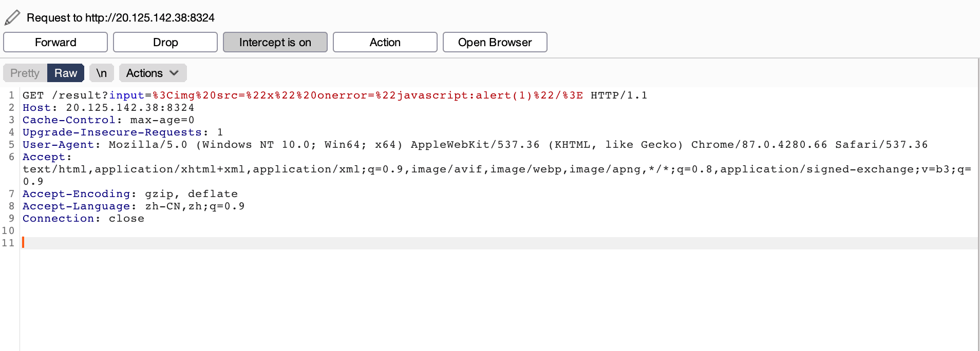
Task: Click the pencil edit icon beside request title
Action: [12, 17]
